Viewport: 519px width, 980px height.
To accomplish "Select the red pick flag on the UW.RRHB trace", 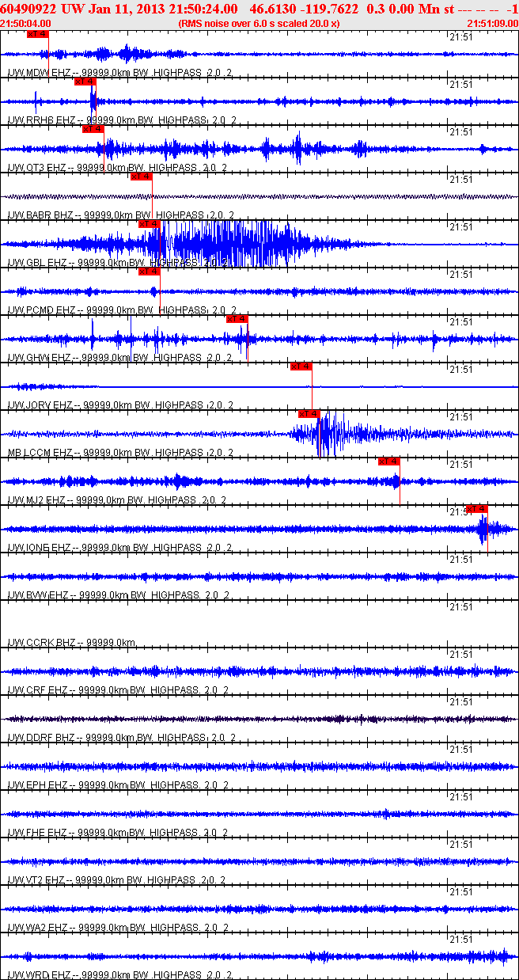I will click(85, 82).
